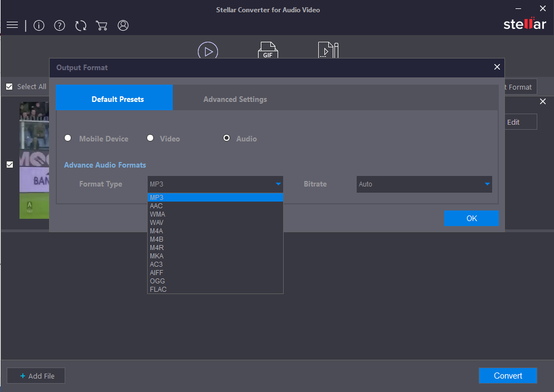Pick M4R format option
The width and height of the screenshot is (554, 392).
215,248
